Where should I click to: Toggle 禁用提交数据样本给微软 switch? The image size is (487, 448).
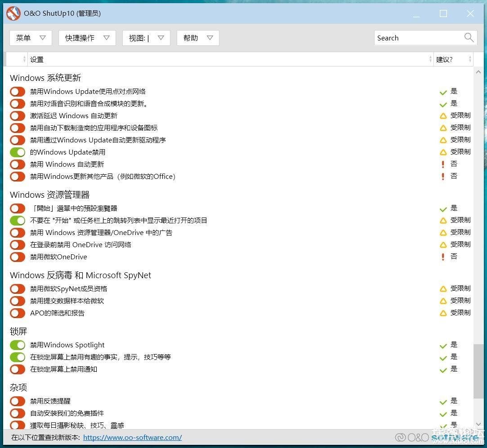point(18,301)
